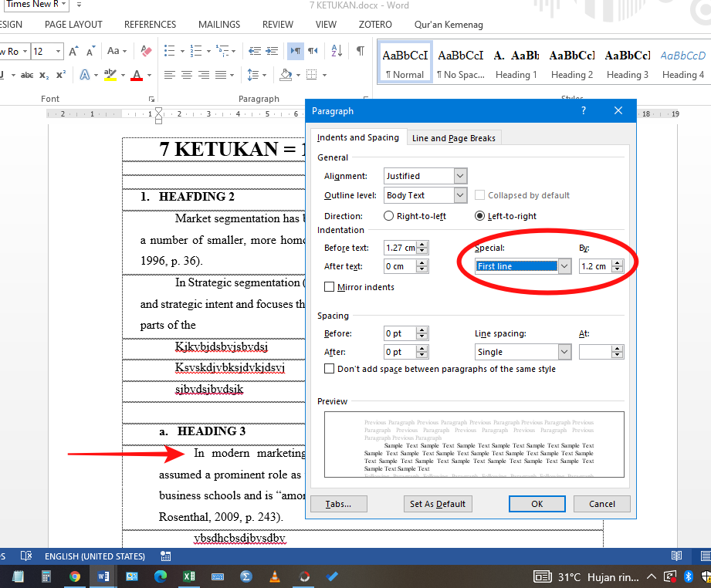The height and width of the screenshot is (588, 711).
Task: Check Don't add space between paragraphs option
Action: click(x=329, y=368)
